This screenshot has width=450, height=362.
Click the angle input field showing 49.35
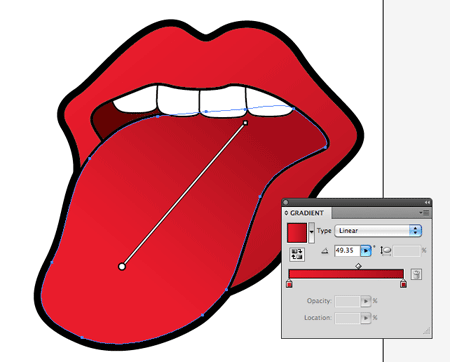[x=347, y=250]
